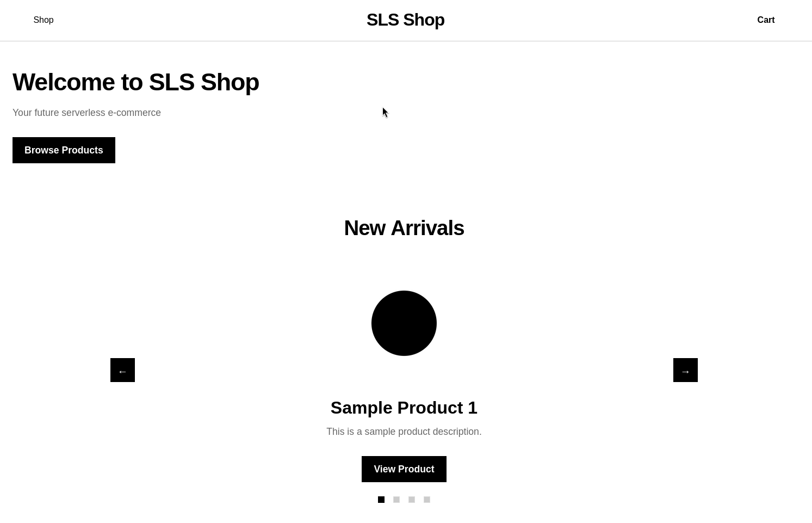Click the sample product description text

coord(404,431)
